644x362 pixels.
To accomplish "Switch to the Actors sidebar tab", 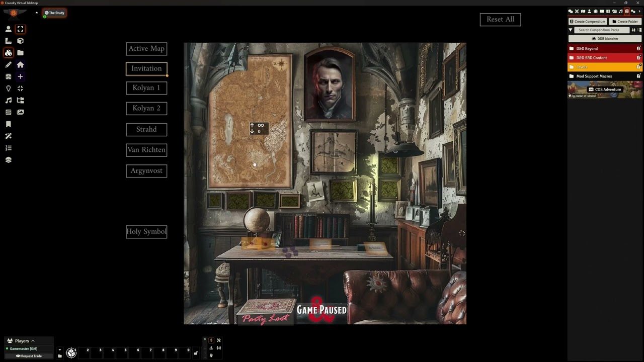I will point(589,12).
